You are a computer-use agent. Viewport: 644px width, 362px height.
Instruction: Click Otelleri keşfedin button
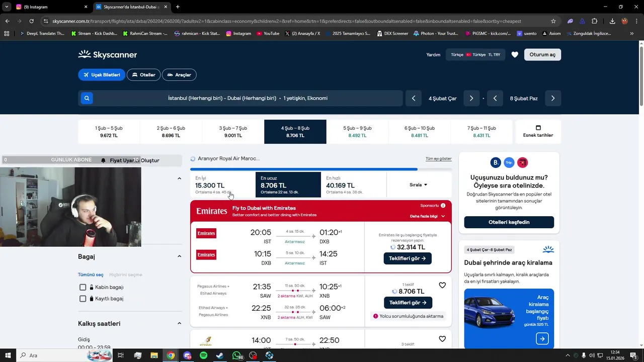[509, 222]
